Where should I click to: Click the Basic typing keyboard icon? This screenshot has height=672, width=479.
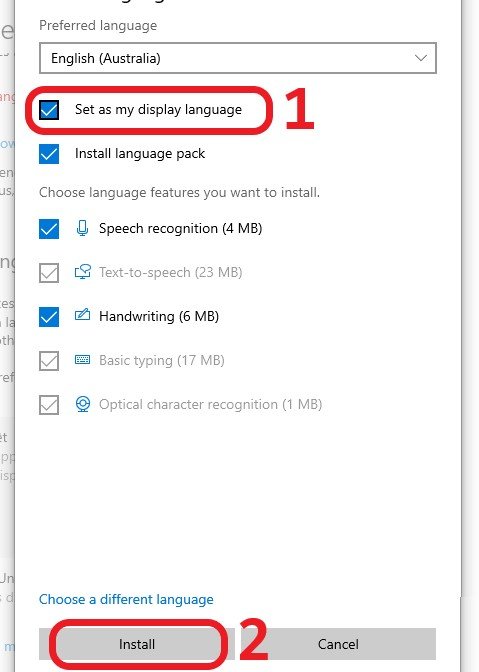click(x=82, y=360)
